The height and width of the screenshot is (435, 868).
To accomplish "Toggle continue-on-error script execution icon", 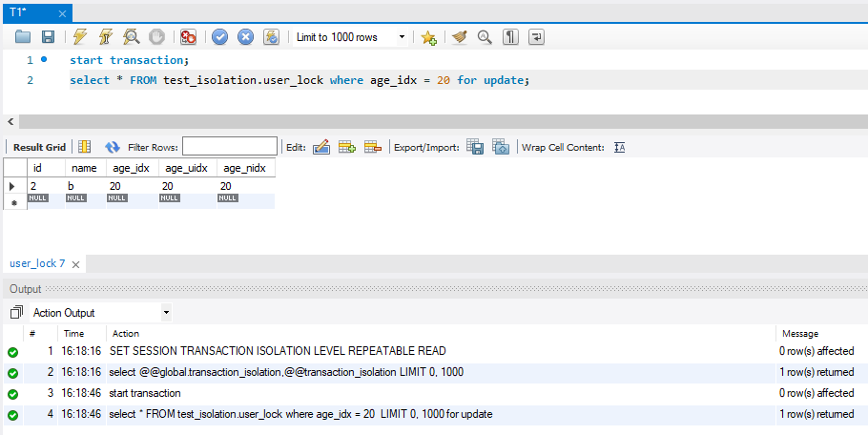I will [x=188, y=37].
